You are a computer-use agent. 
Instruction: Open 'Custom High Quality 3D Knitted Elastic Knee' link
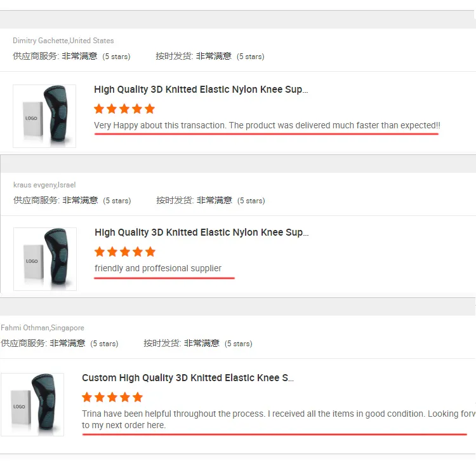[x=187, y=378]
